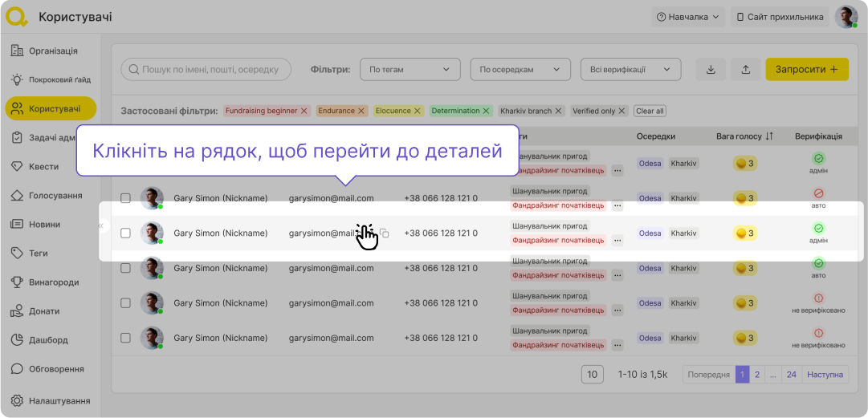Click the user search input field

click(206, 70)
